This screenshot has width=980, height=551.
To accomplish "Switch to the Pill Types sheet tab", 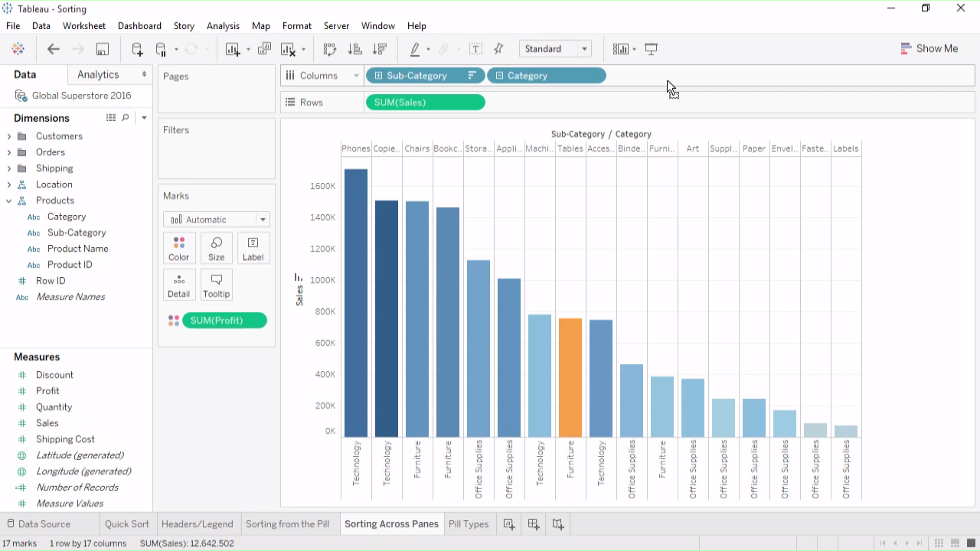I will [469, 524].
